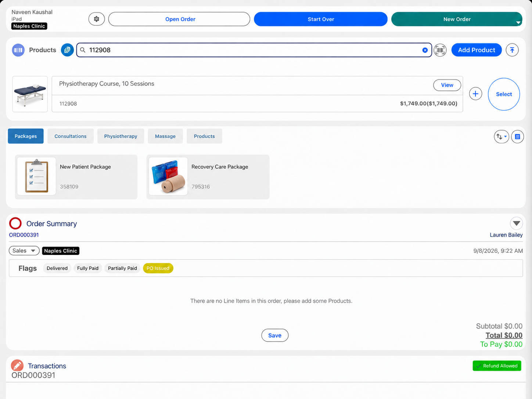Click the barcode Products icon
This screenshot has height=399, width=532.
(x=18, y=50)
